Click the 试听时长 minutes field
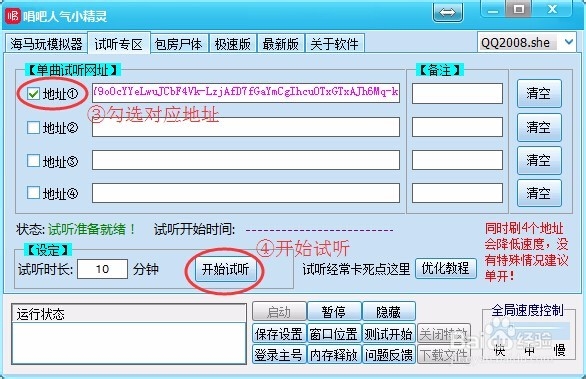This screenshot has width=586, height=379. click(x=102, y=269)
